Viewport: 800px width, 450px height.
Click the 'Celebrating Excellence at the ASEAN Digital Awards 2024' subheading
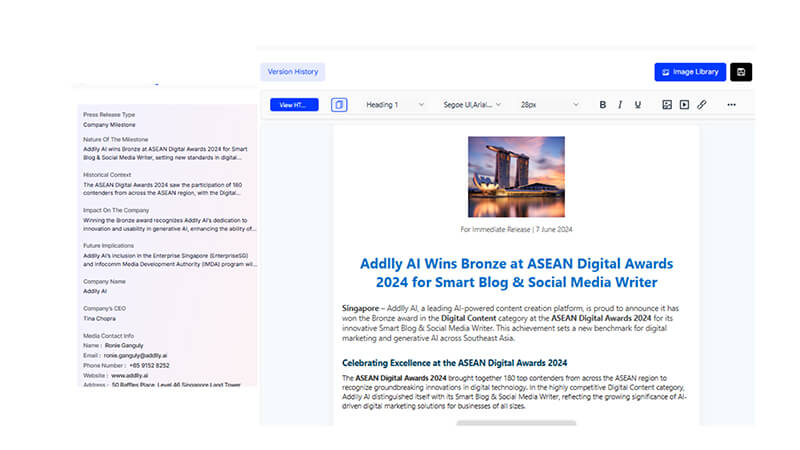[x=455, y=363]
